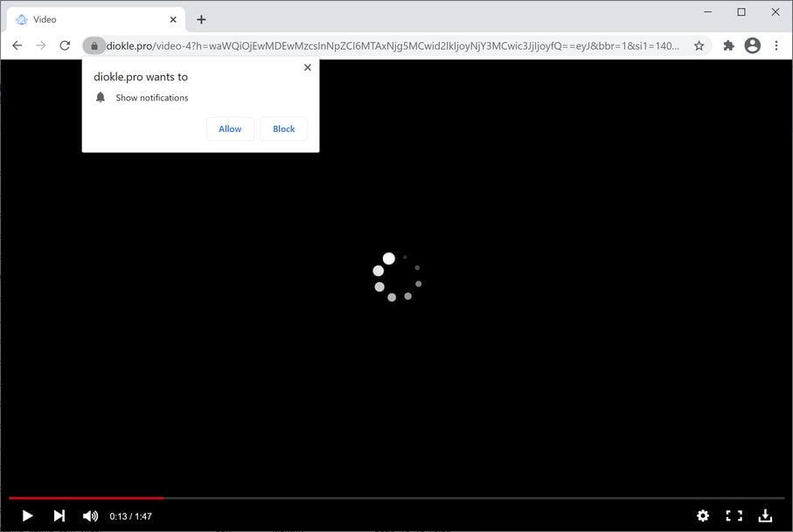The width and height of the screenshot is (793, 532).
Task: Play the video
Action: [26, 515]
